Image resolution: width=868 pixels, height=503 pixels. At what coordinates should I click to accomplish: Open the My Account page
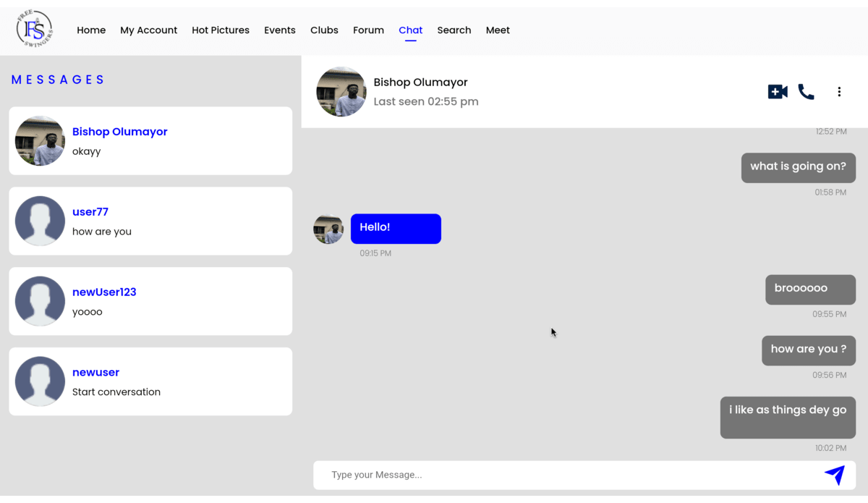point(148,30)
